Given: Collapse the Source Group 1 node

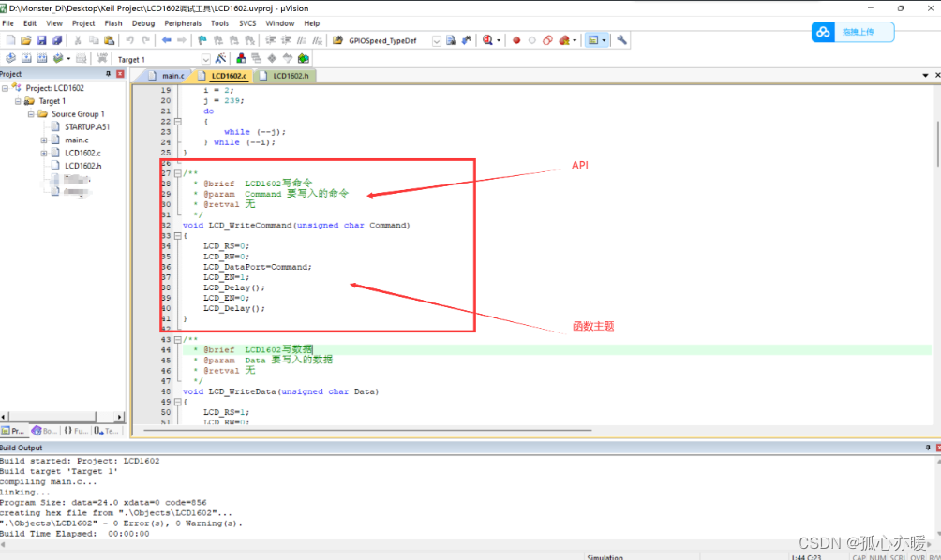Looking at the screenshot, I should [31, 114].
